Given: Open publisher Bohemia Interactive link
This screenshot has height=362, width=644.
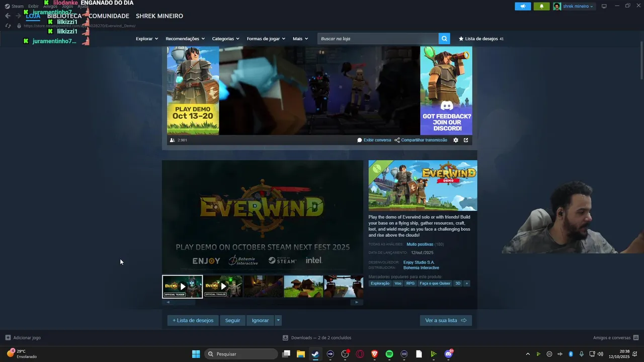Looking at the screenshot, I should coord(421,268).
